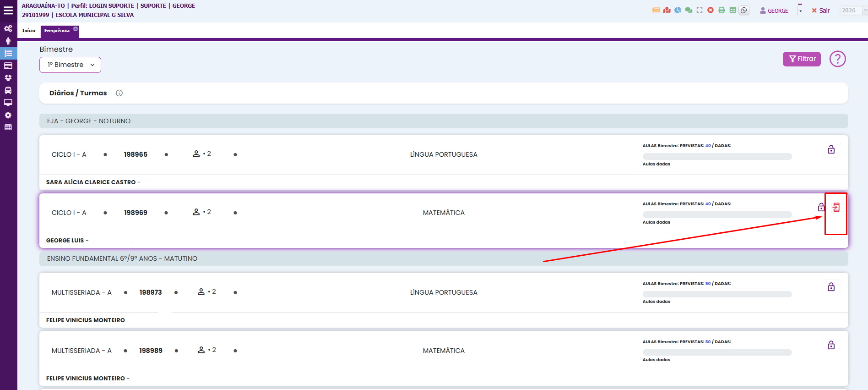This screenshot has height=390, width=868.
Task: Expand the arrow next to GEORGE user
Action: coord(800,11)
